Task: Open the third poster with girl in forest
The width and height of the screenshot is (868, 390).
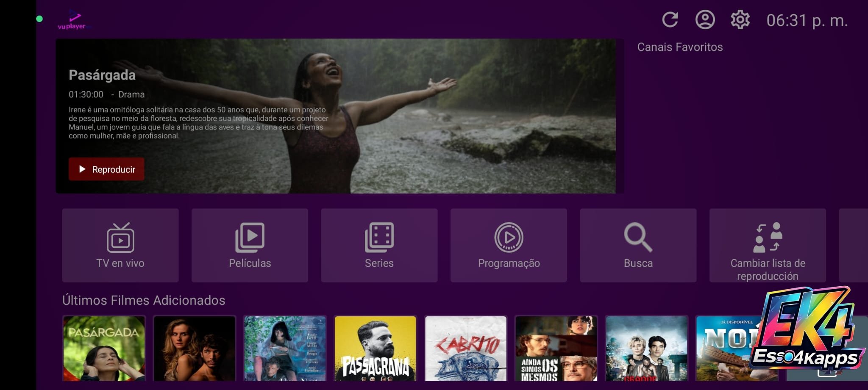Action: click(x=285, y=348)
